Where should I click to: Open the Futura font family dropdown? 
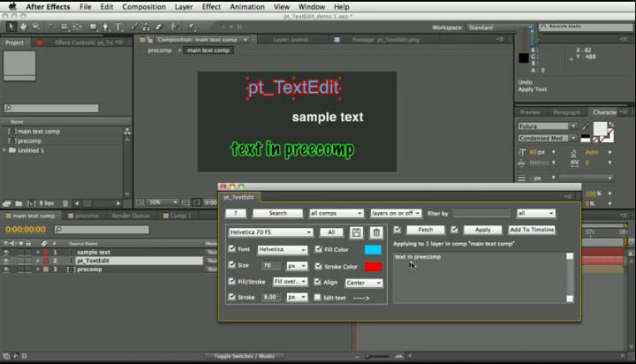pyautogui.click(x=547, y=126)
